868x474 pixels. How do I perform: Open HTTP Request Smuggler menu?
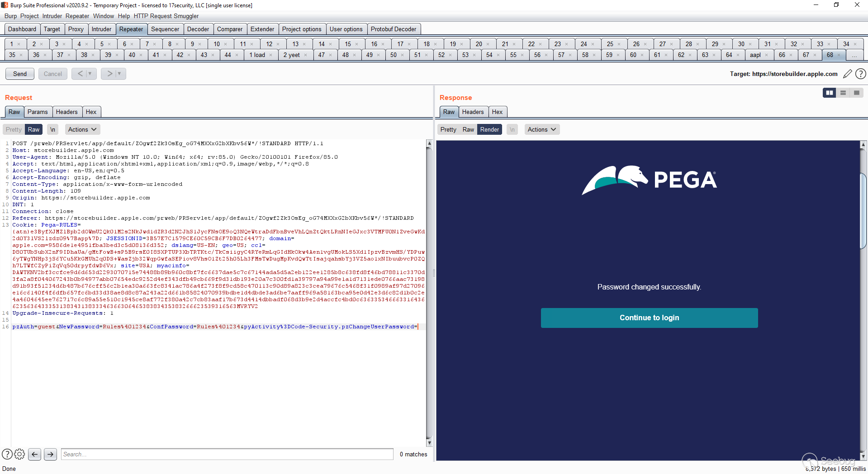[x=166, y=16]
